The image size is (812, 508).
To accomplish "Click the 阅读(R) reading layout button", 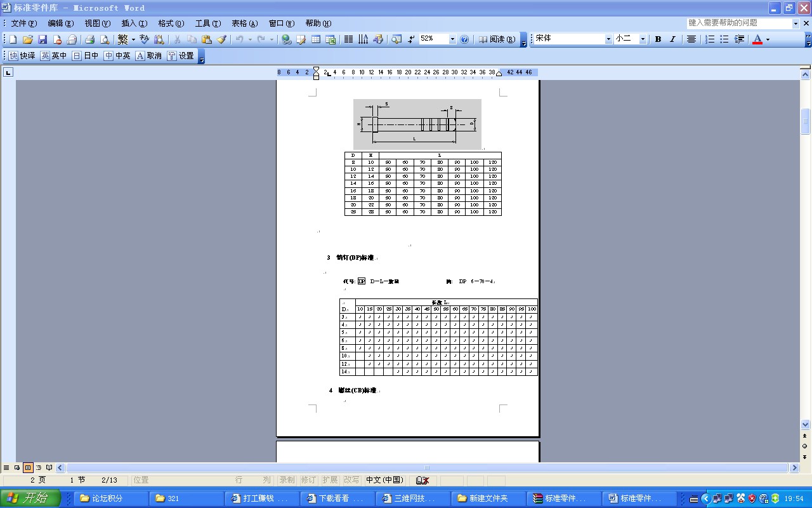I will tap(497, 39).
